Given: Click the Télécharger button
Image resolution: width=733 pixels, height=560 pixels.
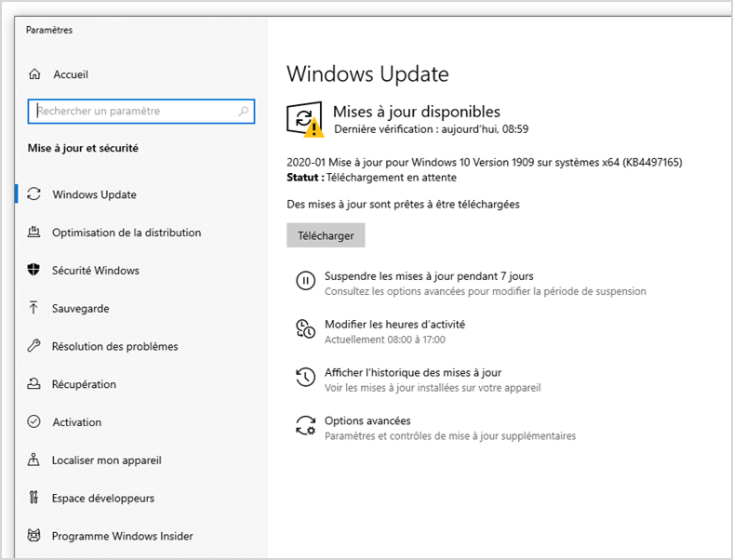Looking at the screenshot, I should [326, 235].
